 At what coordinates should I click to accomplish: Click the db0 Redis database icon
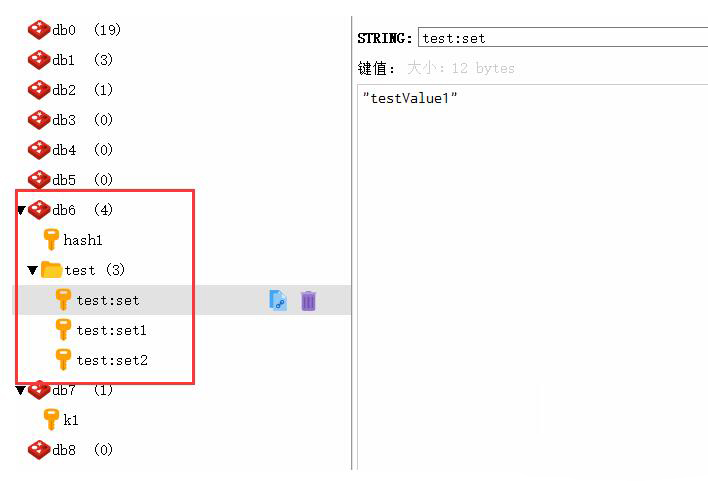coord(39,30)
